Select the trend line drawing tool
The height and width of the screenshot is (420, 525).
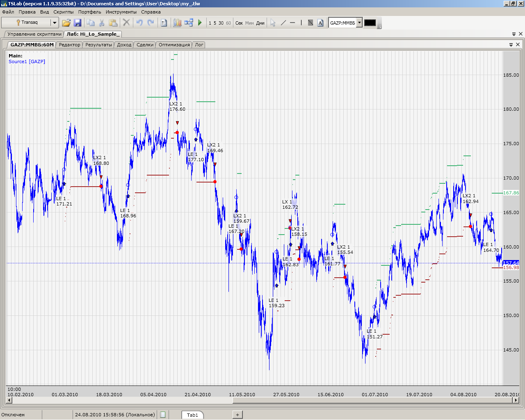(x=283, y=23)
